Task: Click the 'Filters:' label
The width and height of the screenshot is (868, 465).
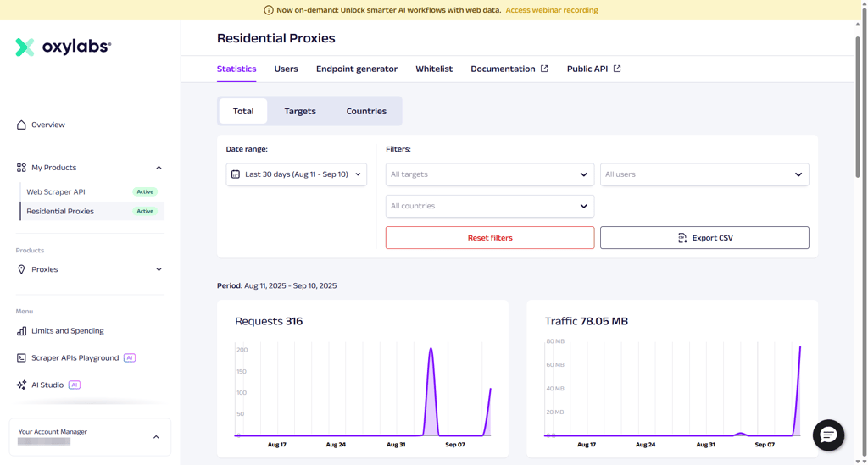Action: [398, 149]
